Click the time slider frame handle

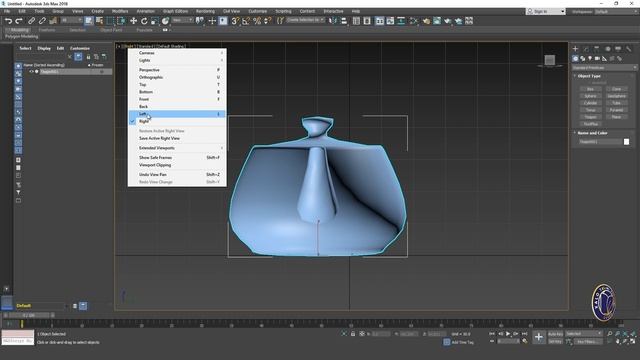29,316
